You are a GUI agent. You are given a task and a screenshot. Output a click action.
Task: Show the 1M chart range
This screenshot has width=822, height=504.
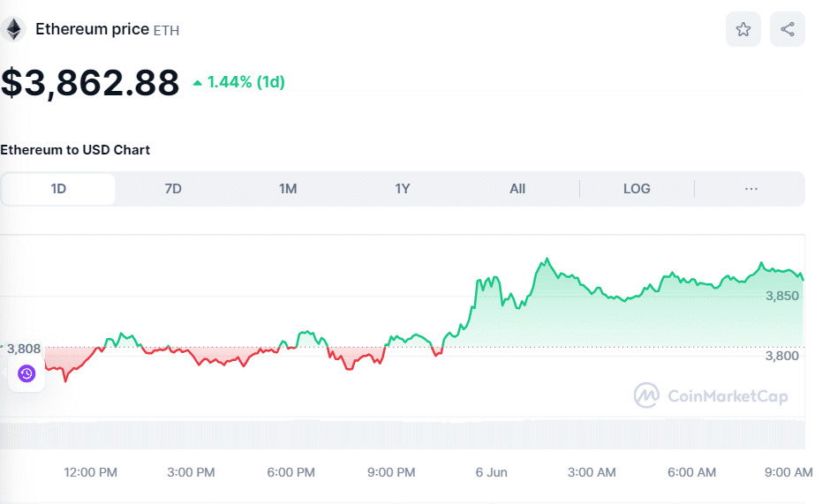[288, 189]
